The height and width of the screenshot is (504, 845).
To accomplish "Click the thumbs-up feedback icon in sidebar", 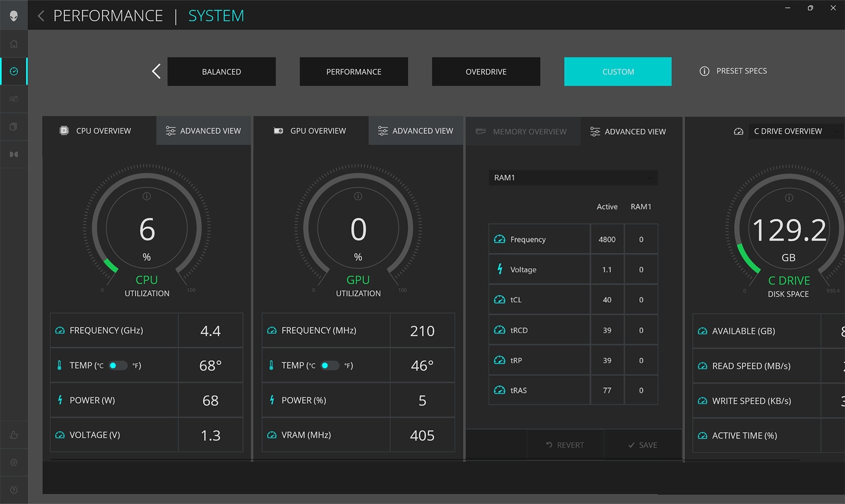I will pos(14,434).
